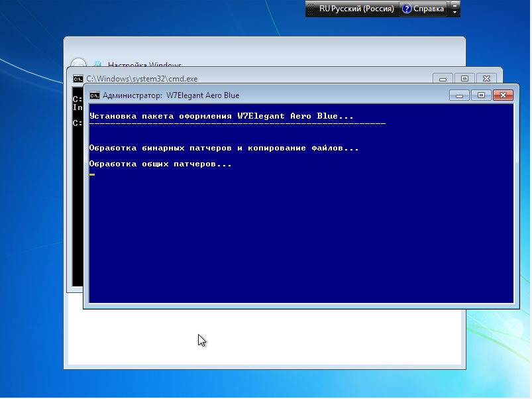Screen dimensions: 532x399
Task: Open Справка help in the language bar
Action: (423, 9)
